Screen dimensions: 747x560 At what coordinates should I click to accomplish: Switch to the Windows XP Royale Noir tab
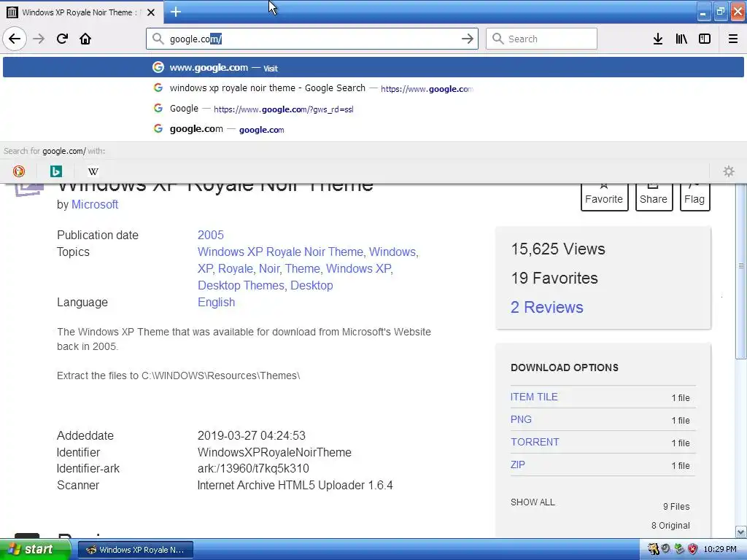82,12
